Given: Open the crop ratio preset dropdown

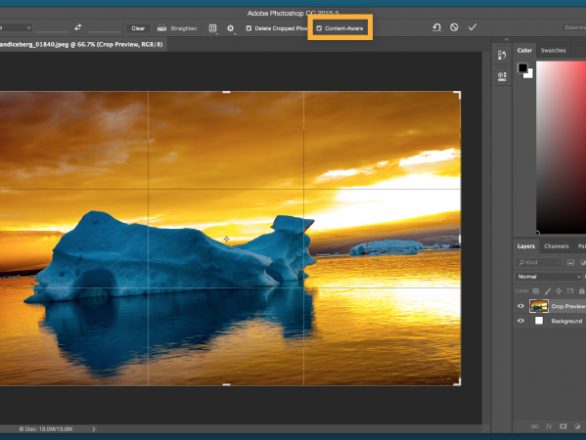Looking at the screenshot, I should (16, 28).
